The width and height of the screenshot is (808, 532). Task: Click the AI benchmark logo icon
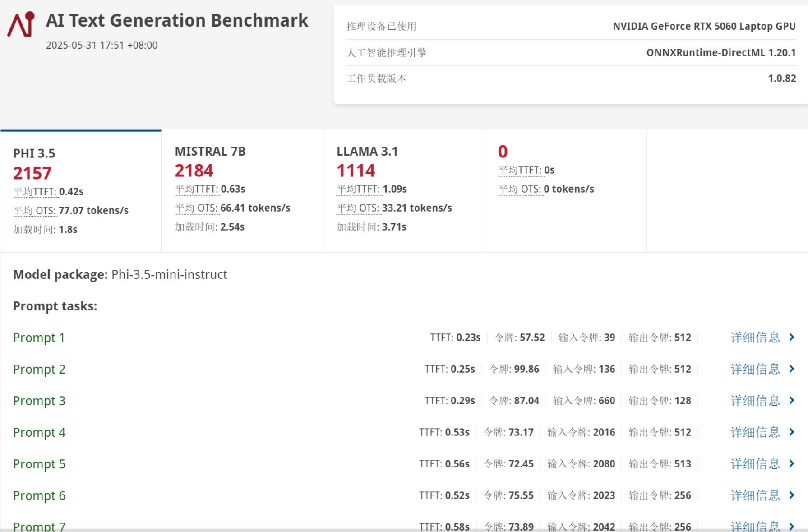(x=21, y=24)
